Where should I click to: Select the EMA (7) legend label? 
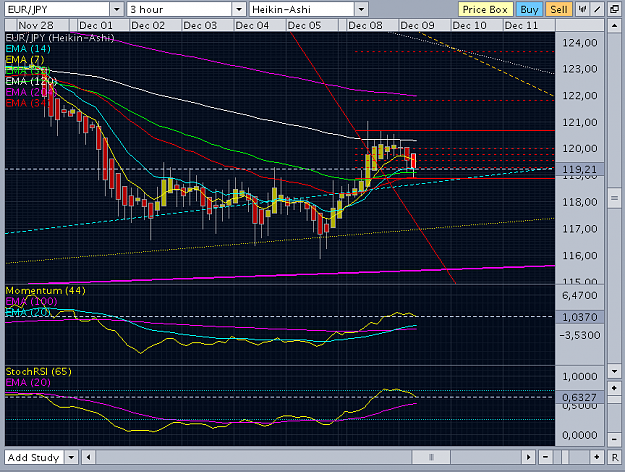(25, 60)
